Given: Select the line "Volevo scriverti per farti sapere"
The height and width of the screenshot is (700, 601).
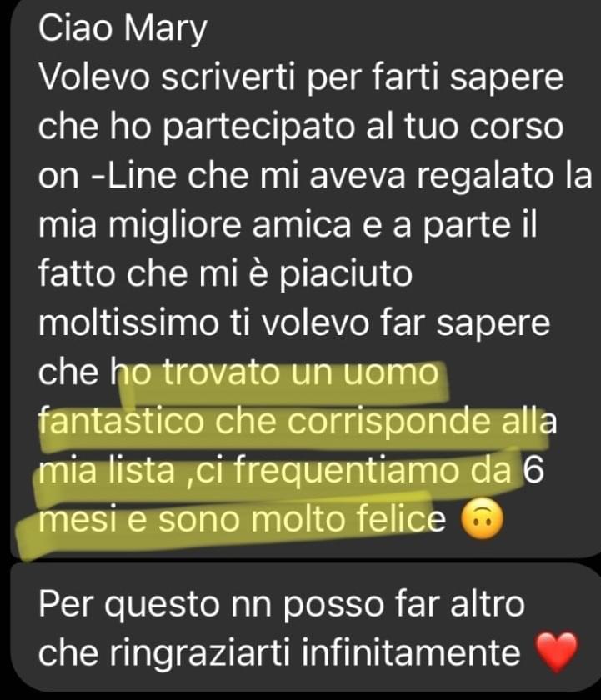Looking at the screenshot, I should point(301,78).
